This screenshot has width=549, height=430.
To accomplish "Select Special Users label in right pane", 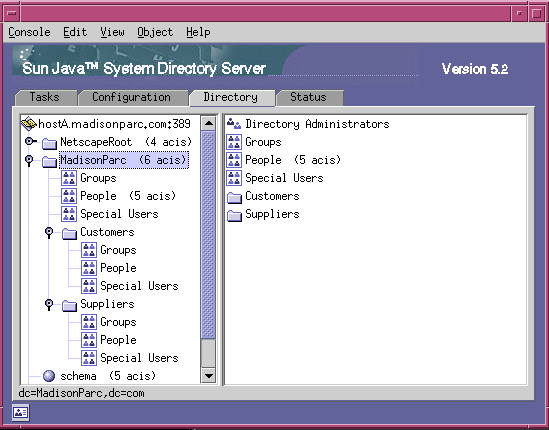I will tap(284, 178).
